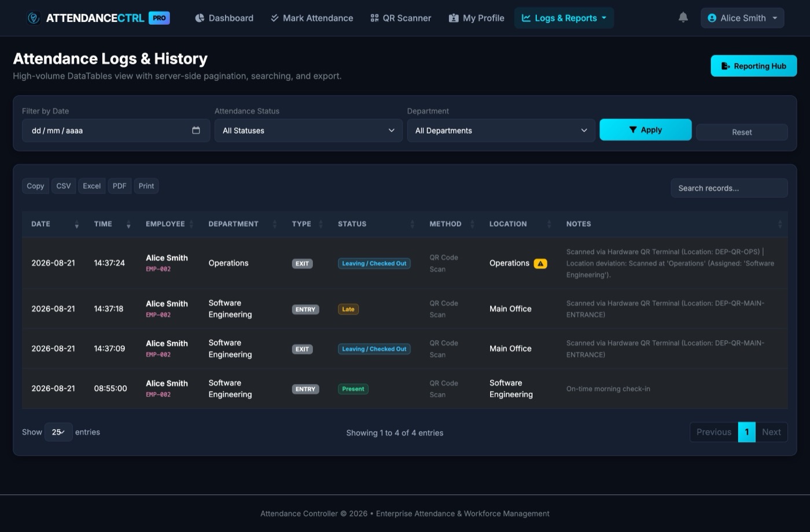
Task: Sort table by Time column arrows
Action: click(x=128, y=224)
